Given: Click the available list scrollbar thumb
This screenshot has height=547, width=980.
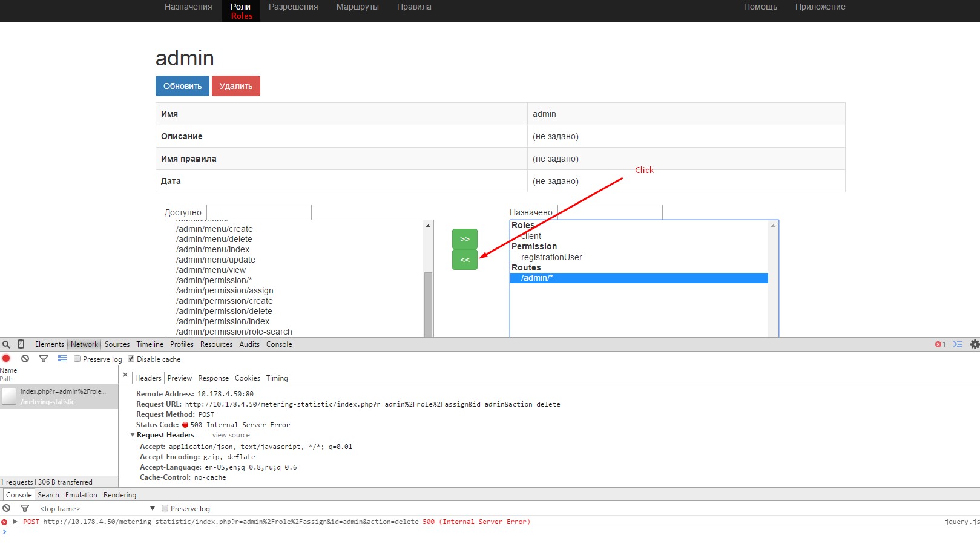Looking at the screenshot, I should pos(429,304).
